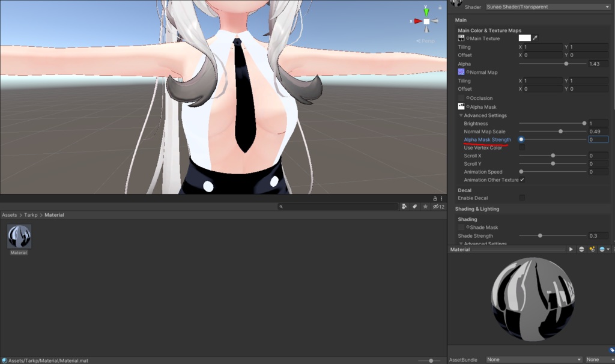
Task: Click the Normal Map texture icon
Action: pyautogui.click(x=461, y=72)
